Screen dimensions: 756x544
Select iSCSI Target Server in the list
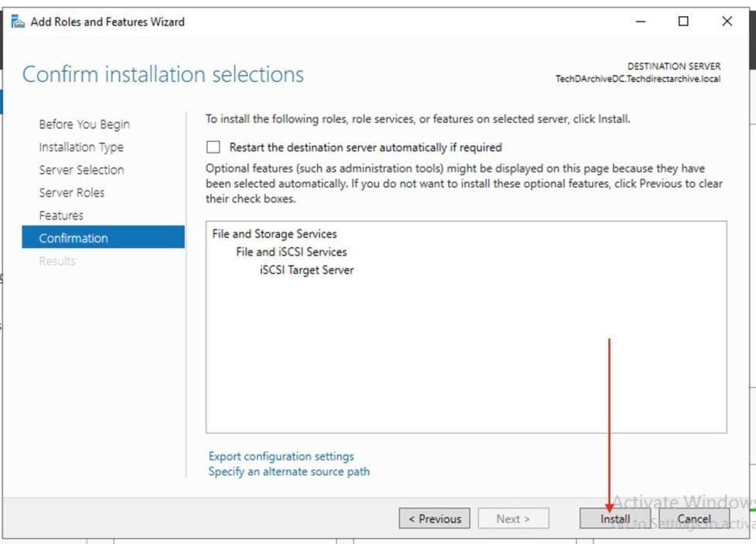[x=307, y=270]
